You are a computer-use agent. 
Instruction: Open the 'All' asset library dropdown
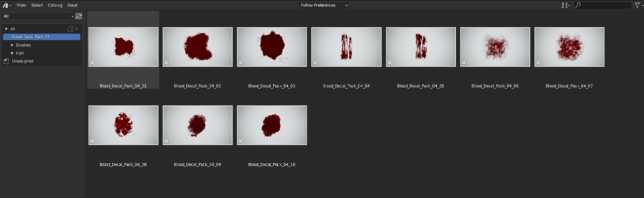click(38, 16)
